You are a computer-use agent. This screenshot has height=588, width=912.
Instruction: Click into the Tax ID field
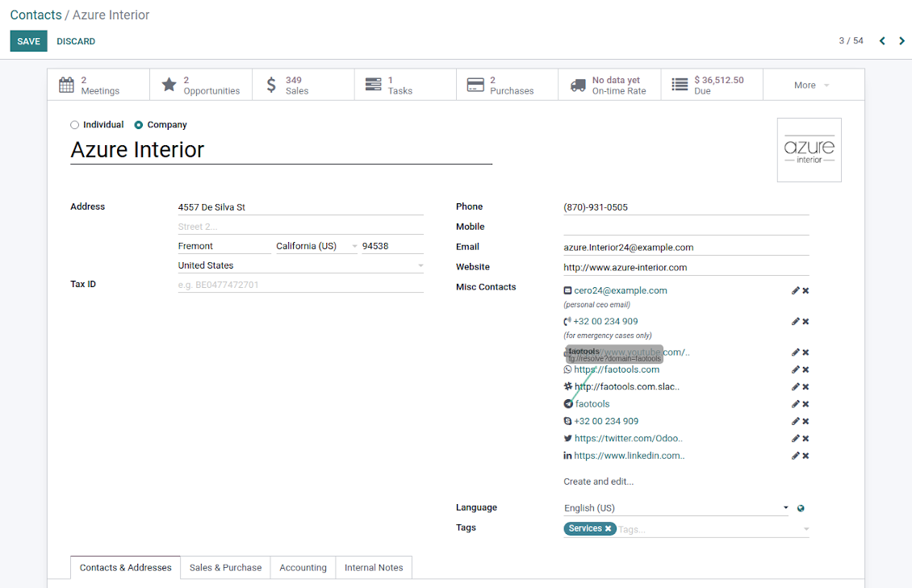[x=300, y=285]
